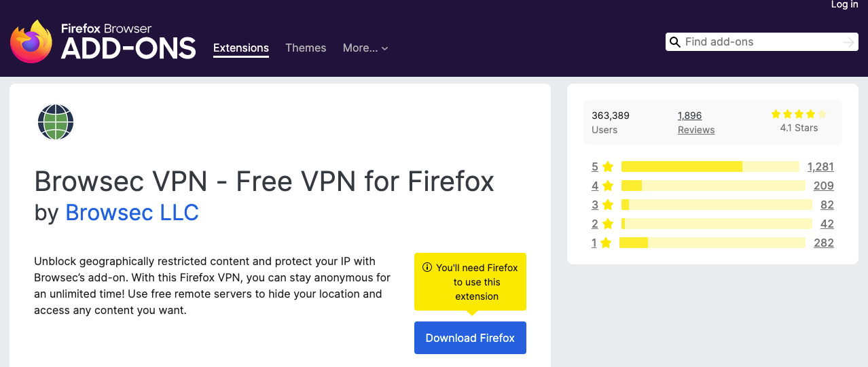Click the search submit arrow icon
This screenshot has height=367, width=868.
click(x=848, y=42)
